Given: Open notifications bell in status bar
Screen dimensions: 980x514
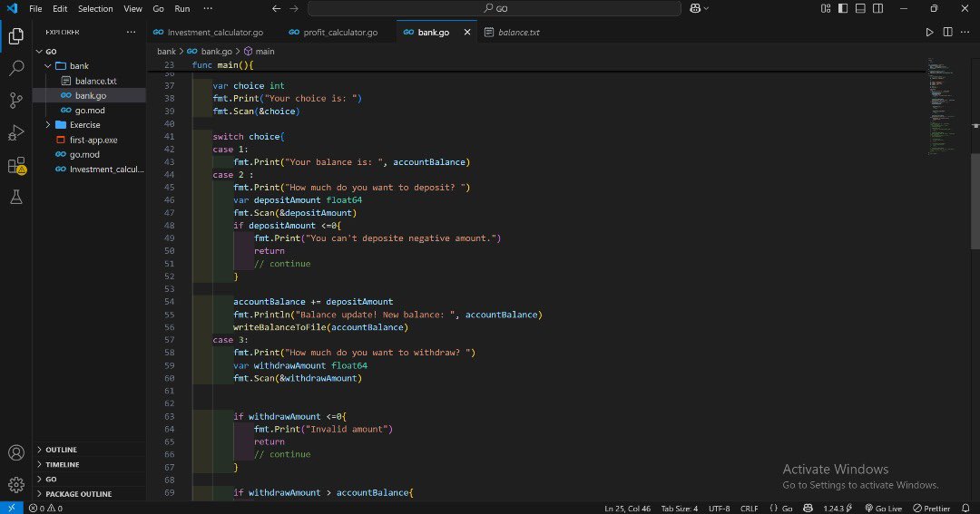Looking at the screenshot, I should (965, 509).
